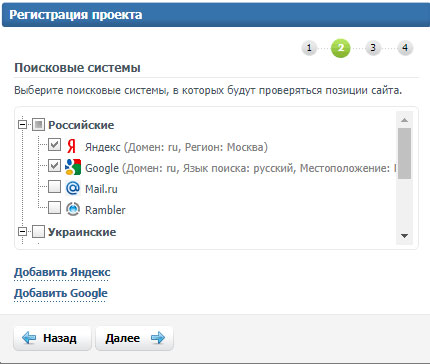Toggle the Российские group checkbox

click(38, 125)
